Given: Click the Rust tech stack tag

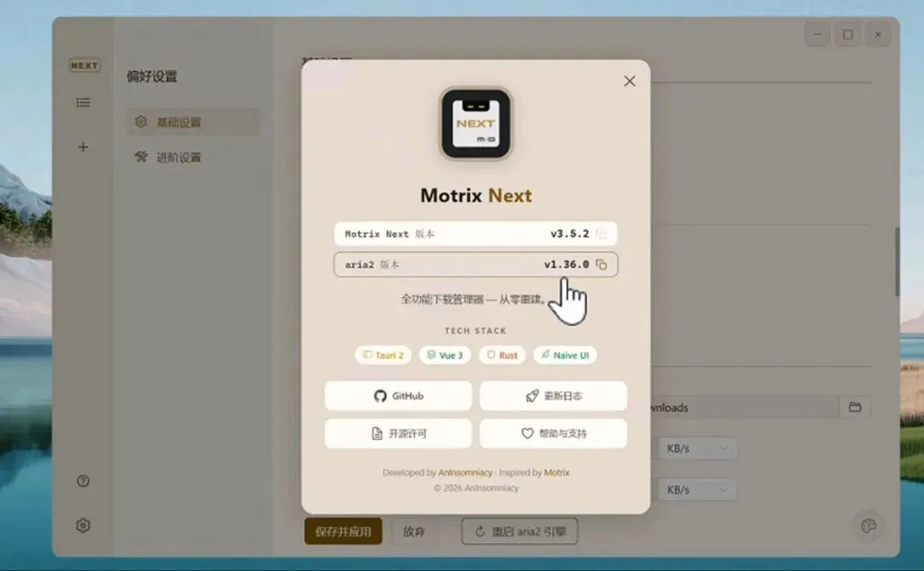Looking at the screenshot, I should (x=502, y=355).
